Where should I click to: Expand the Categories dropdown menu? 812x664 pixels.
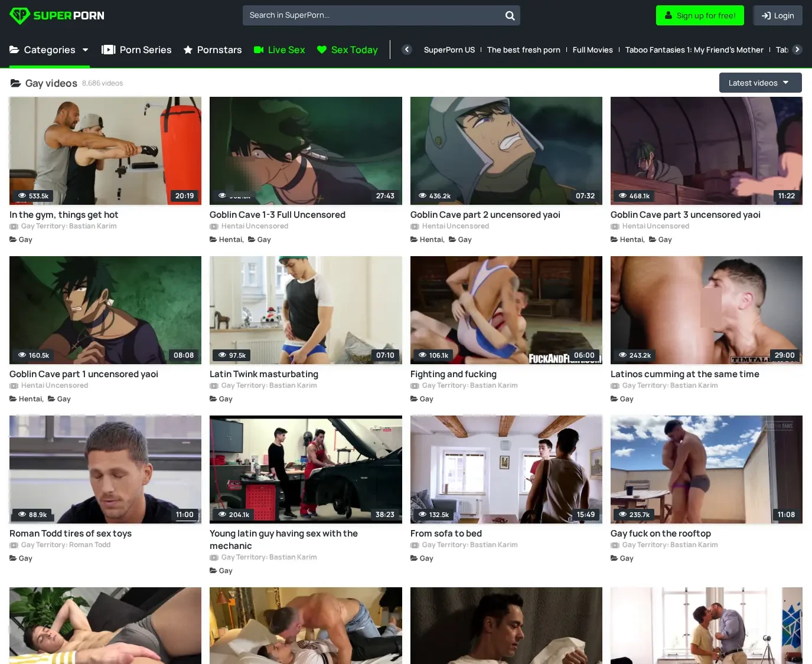pyautogui.click(x=49, y=50)
